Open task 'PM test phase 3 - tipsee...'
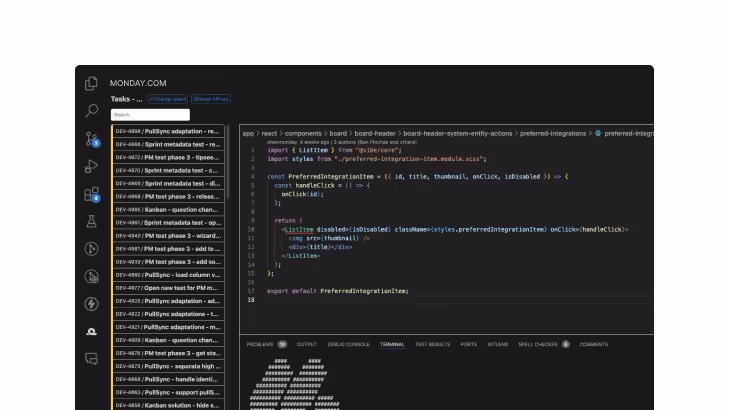The width and height of the screenshot is (729, 410). tap(168, 157)
